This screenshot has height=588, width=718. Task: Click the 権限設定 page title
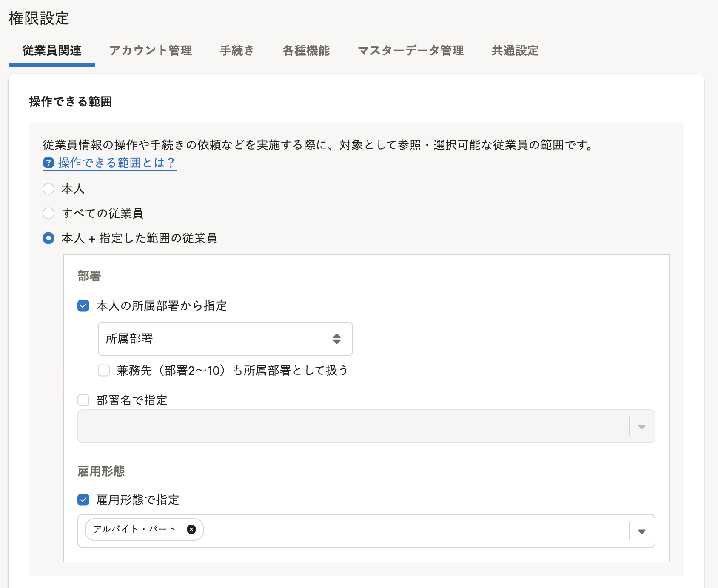pyautogui.click(x=39, y=18)
